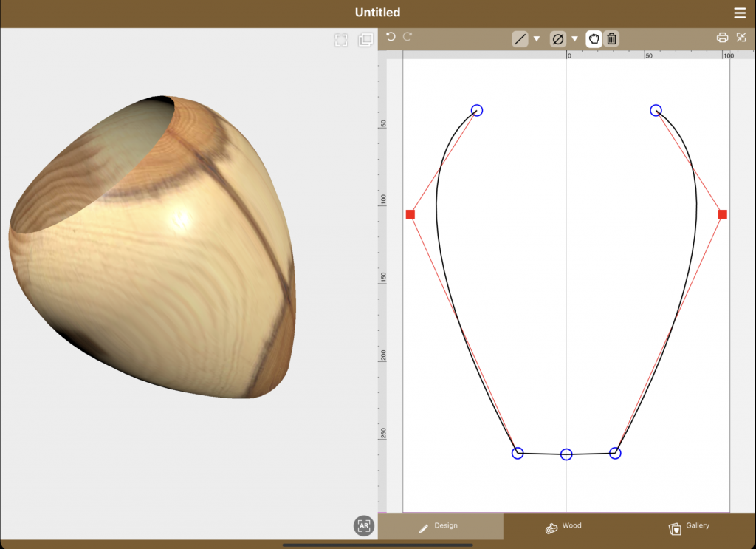Switch to the Wood tab

[566, 526]
